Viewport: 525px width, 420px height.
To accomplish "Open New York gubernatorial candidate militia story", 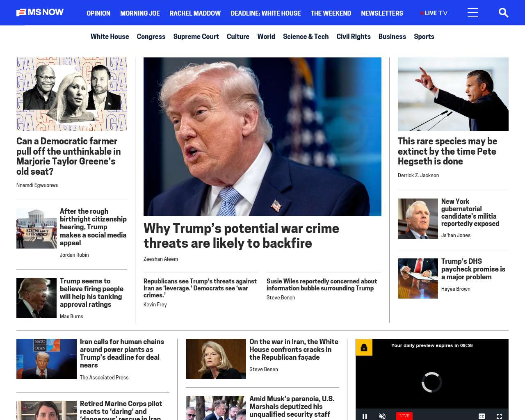I will click(470, 212).
